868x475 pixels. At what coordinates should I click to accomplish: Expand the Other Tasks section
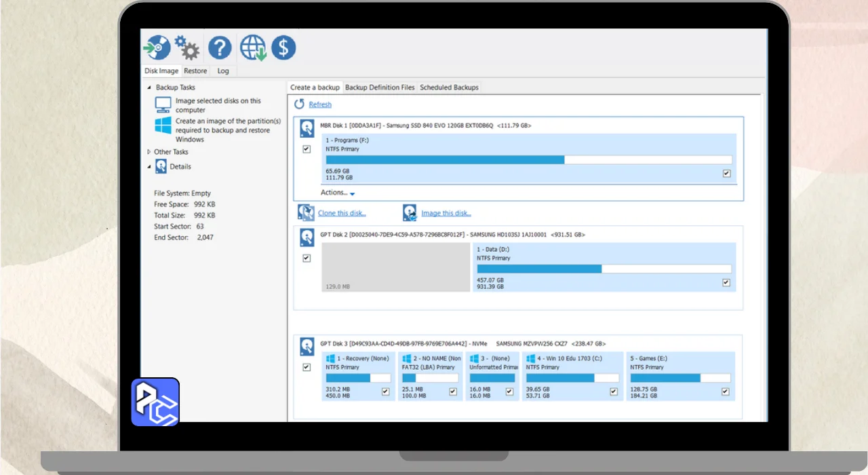[150, 152]
